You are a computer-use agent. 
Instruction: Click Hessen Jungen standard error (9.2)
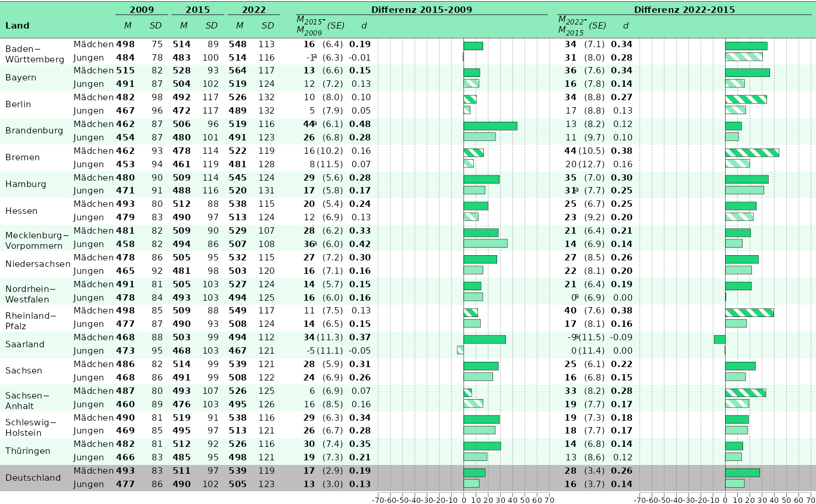(595, 217)
